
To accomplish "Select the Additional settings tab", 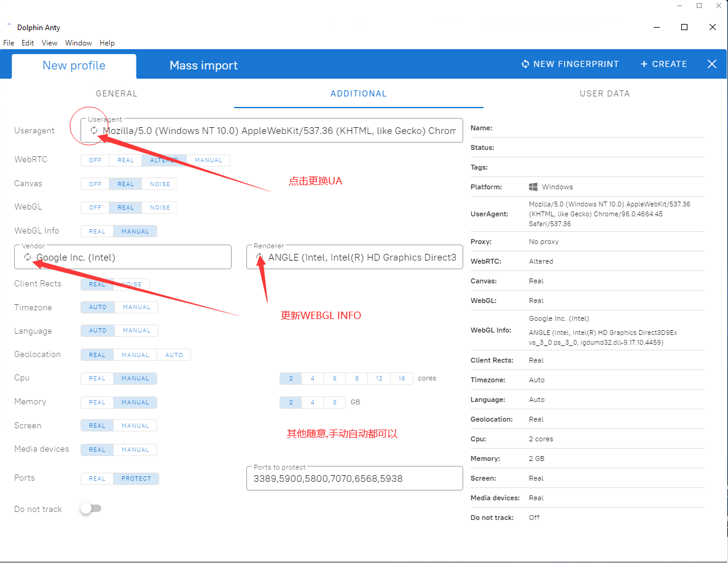I will click(358, 93).
